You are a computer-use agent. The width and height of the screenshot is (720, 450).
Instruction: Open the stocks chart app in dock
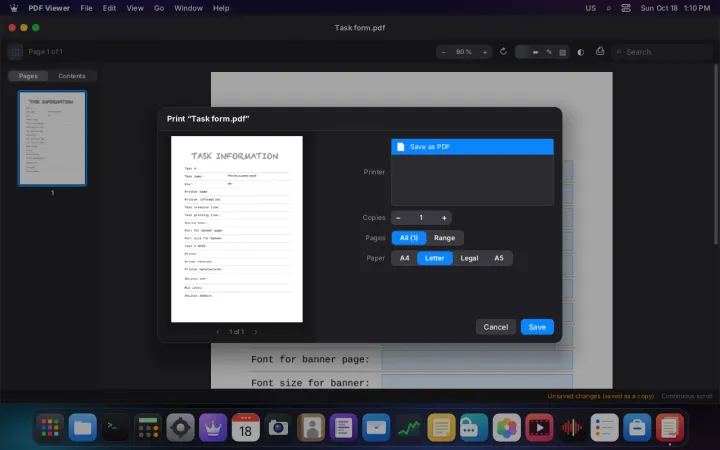(x=409, y=428)
